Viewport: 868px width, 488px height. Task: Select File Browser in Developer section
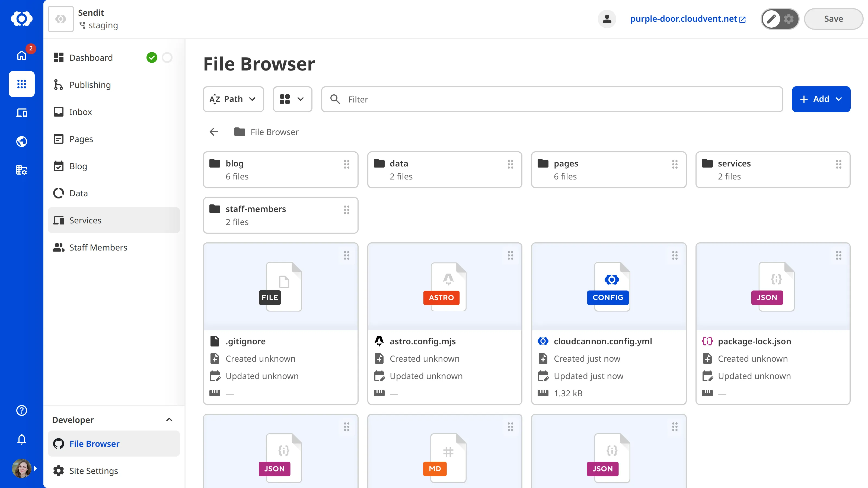tap(114, 444)
